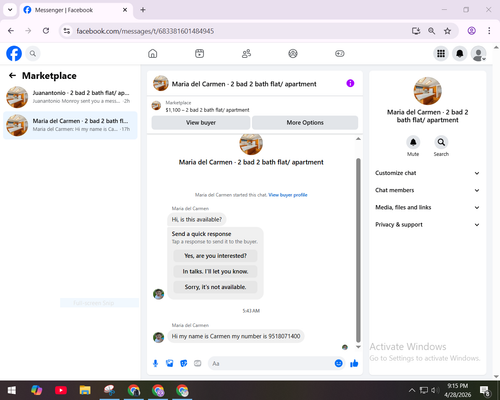Viewport: 500px width, 400px height.
Task: Click the address bar URL
Action: [x=145, y=31]
